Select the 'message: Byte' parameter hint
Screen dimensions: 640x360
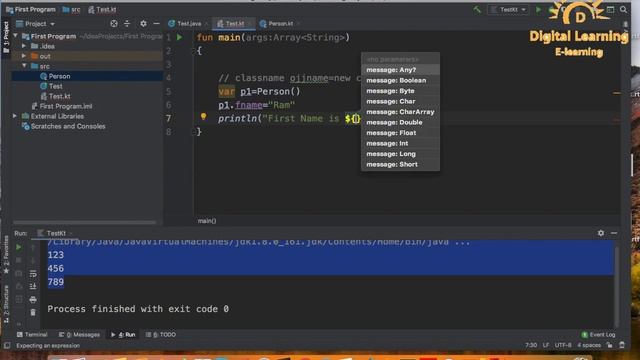400,91
